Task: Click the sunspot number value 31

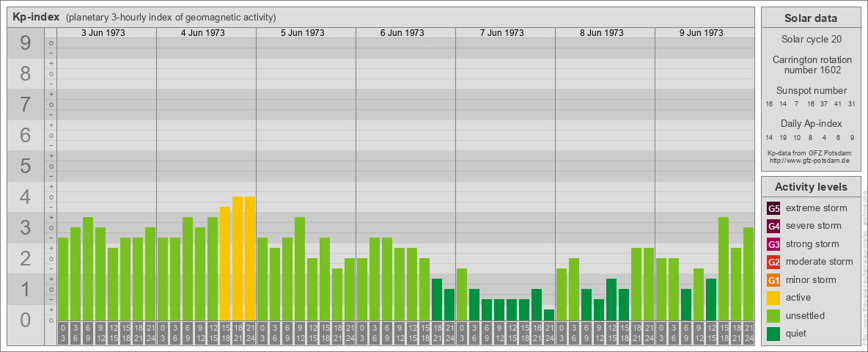Action: (853, 104)
